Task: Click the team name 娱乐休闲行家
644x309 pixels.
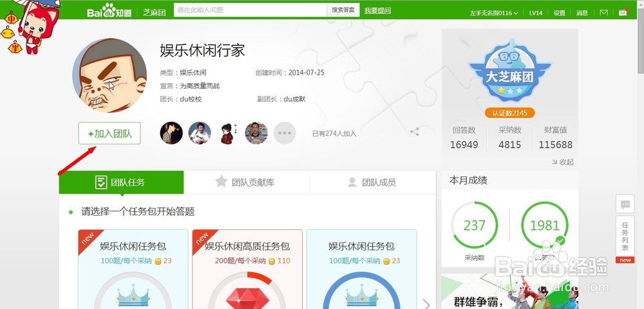Action: [x=202, y=50]
